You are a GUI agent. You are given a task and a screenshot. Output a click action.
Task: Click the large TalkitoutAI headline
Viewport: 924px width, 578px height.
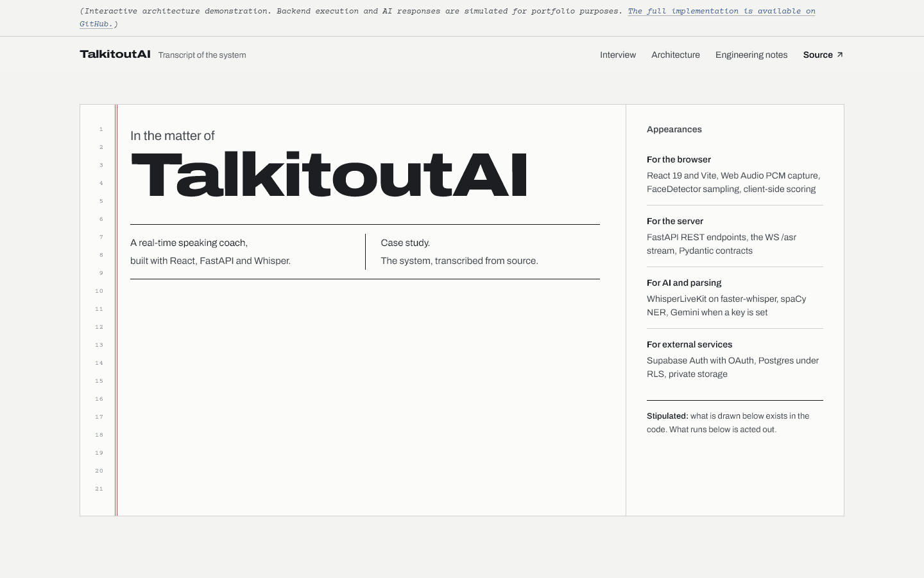click(x=329, y=174)
